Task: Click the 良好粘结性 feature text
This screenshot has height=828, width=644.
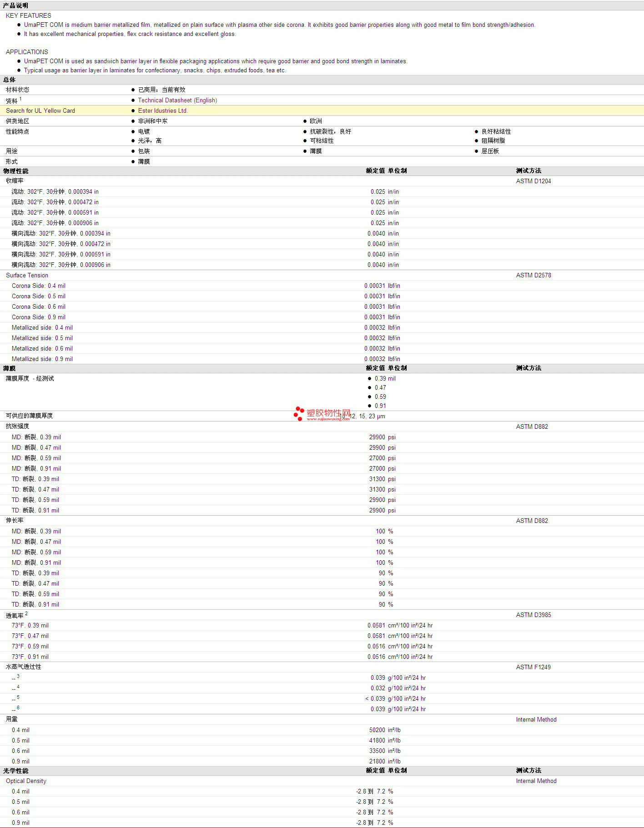Action: [496, 131]
